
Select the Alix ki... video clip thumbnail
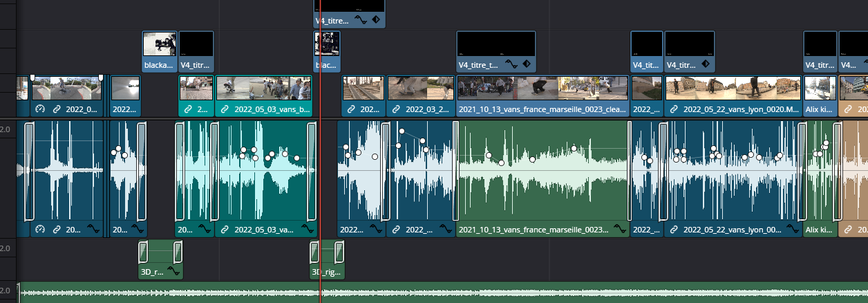(820, 89)
